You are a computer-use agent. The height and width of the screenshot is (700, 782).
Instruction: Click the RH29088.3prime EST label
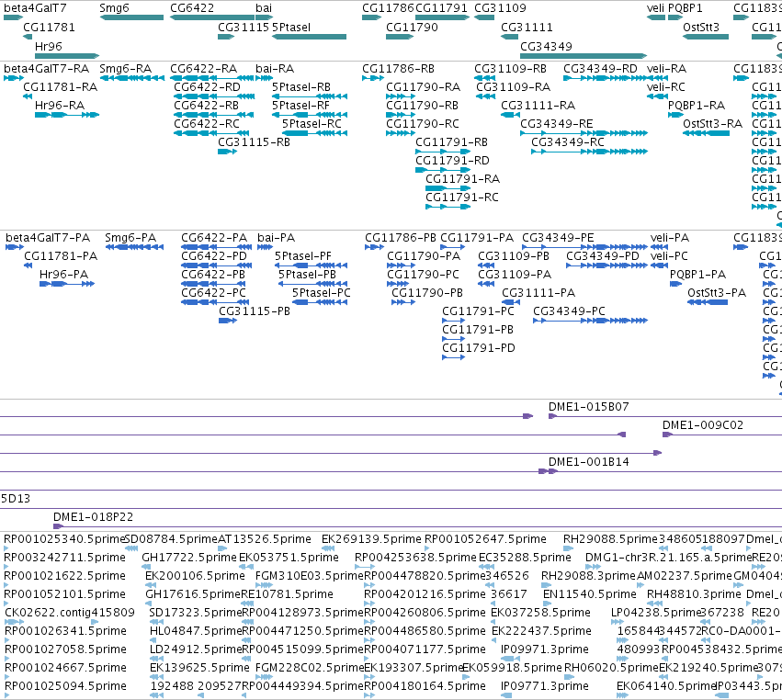[588, 575]
